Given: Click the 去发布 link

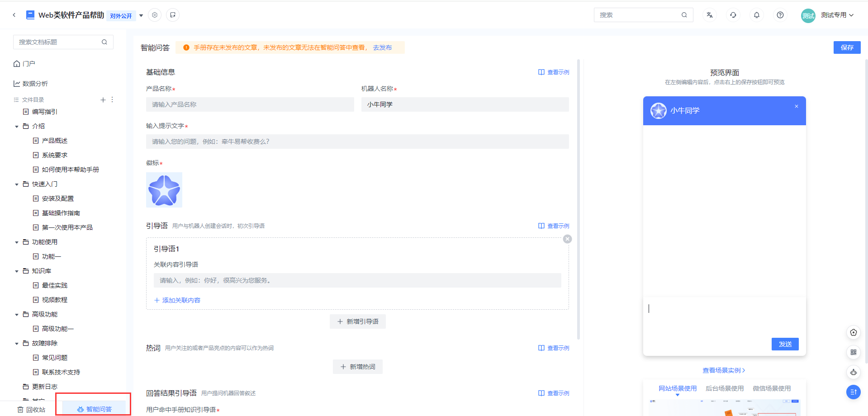Looking at the screenshot, I should coord(382,47).
